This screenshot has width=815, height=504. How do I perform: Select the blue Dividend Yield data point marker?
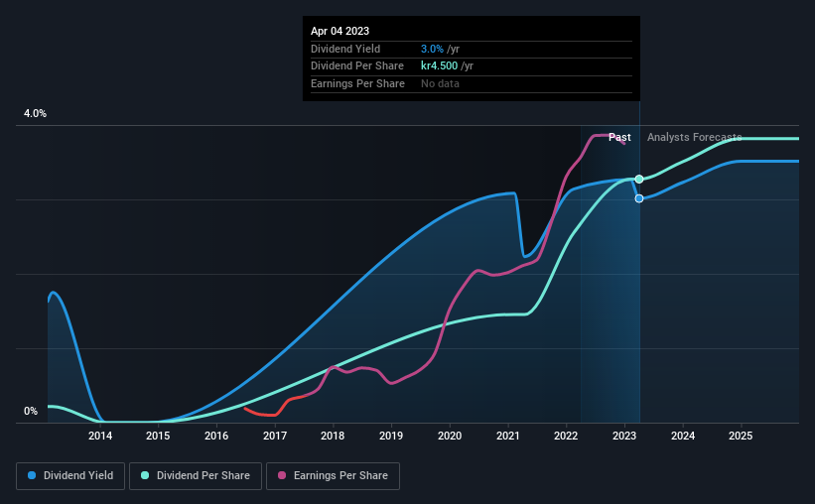[639, 198]
